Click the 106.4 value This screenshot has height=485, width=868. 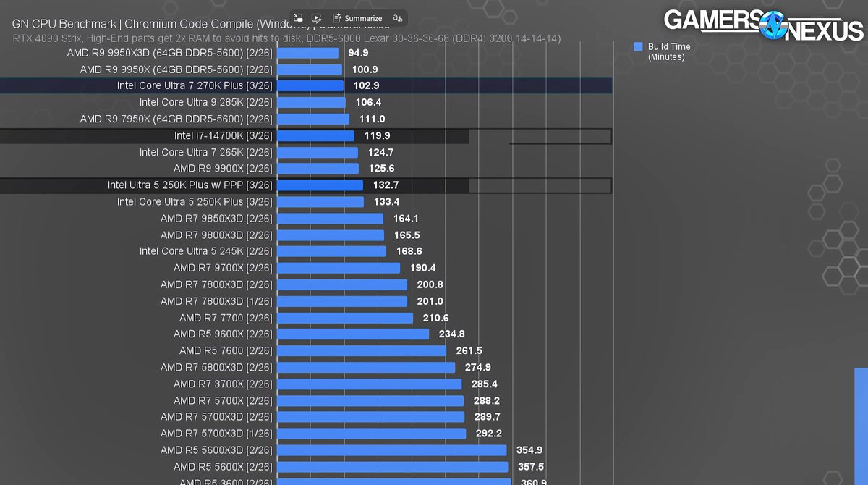pyautogui.click(x=368, y=102)
